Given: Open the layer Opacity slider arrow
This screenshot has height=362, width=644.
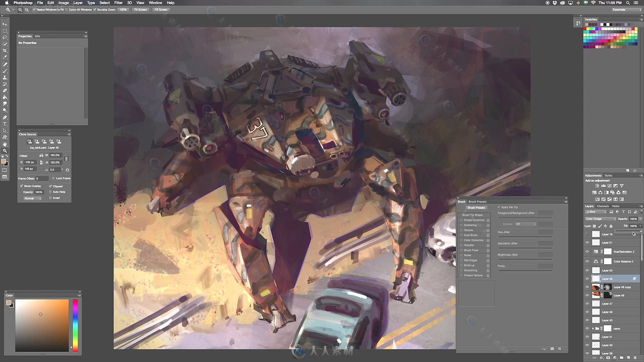Looking at the screenshot, I should point(640,219).
